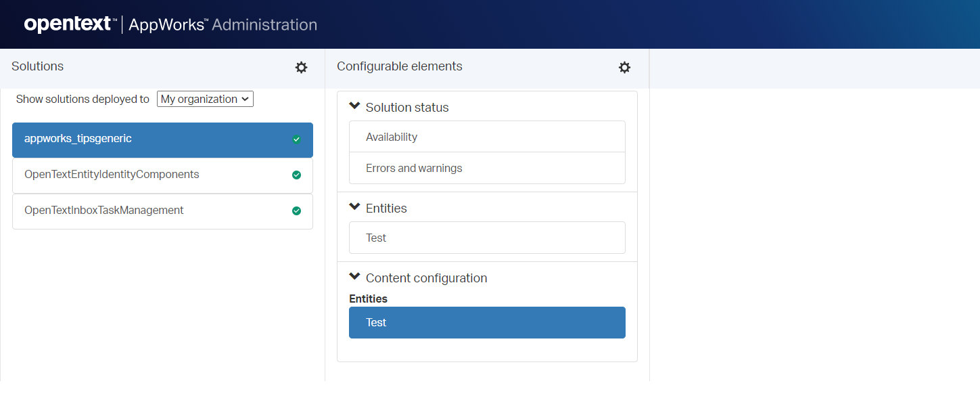This screenshot has height=394, width=980.
Task: Collapse the Content configuration chevron
Action: (x=354, y=277)
